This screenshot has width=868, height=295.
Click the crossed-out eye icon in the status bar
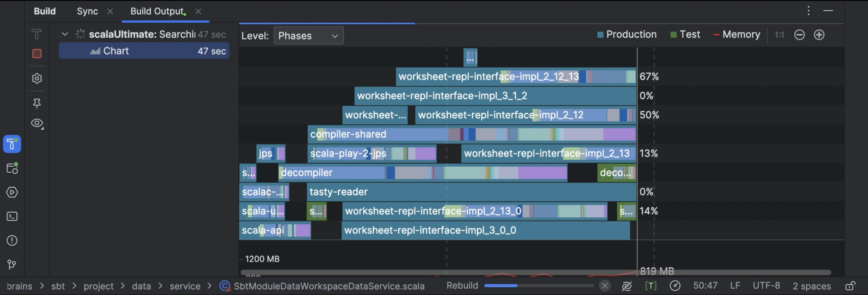click(627, 286)
